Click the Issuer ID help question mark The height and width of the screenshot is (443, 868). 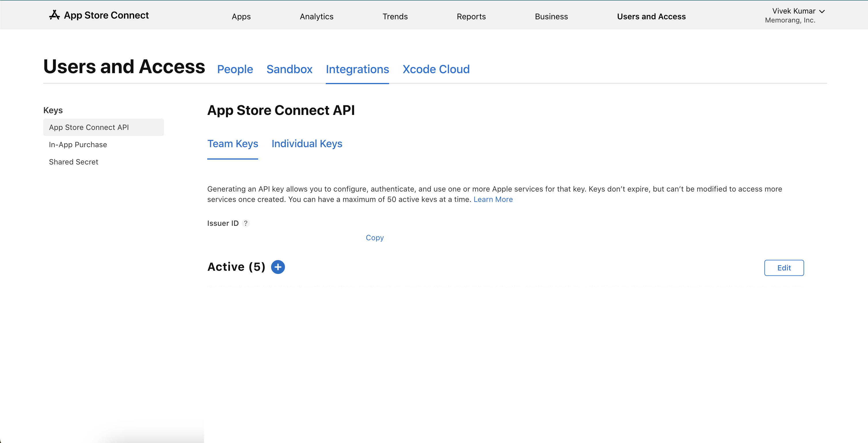pos(246,223)
